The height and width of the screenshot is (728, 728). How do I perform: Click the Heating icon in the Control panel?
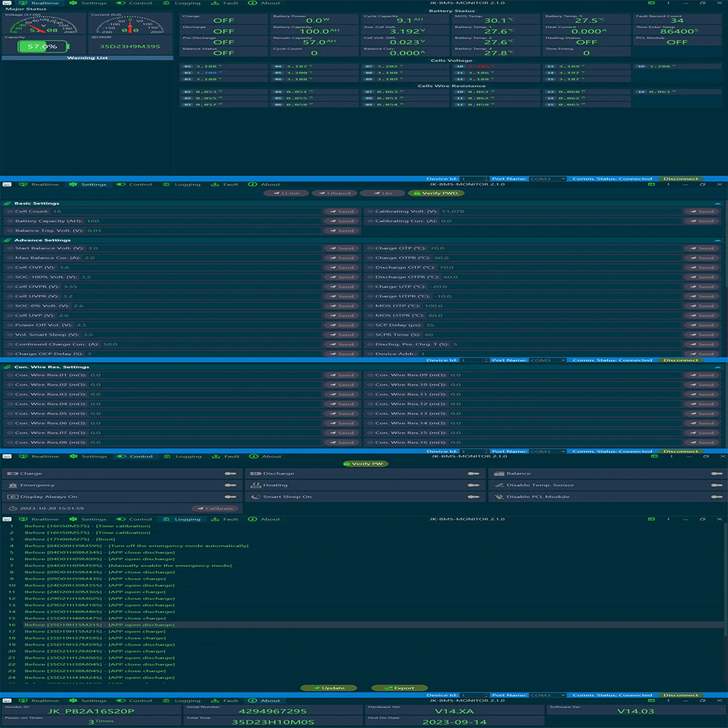pyautogui.click(x=256, y=486)
